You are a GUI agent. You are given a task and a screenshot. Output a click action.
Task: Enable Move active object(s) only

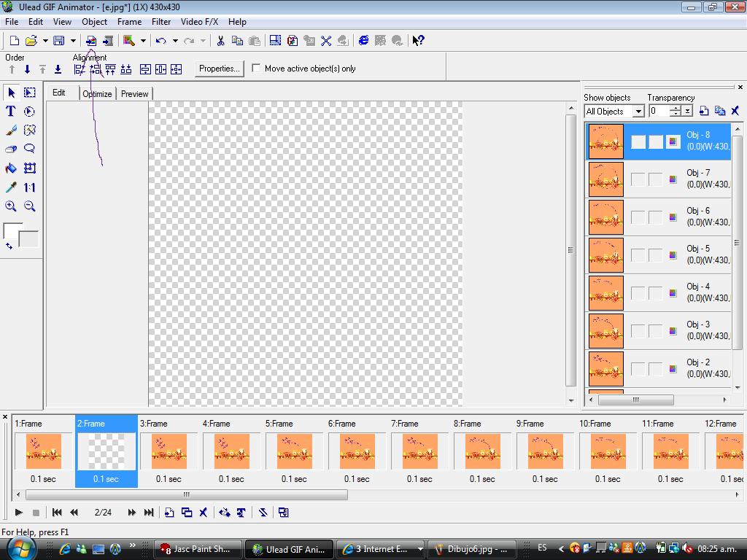pos(256,68)
